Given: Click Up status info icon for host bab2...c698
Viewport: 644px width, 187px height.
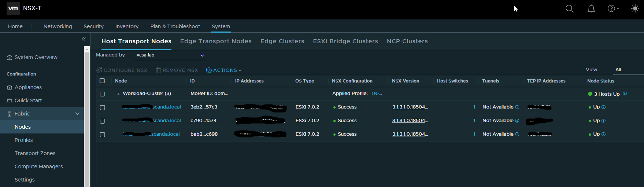Looking at the screenshot, I should (604, 134).
